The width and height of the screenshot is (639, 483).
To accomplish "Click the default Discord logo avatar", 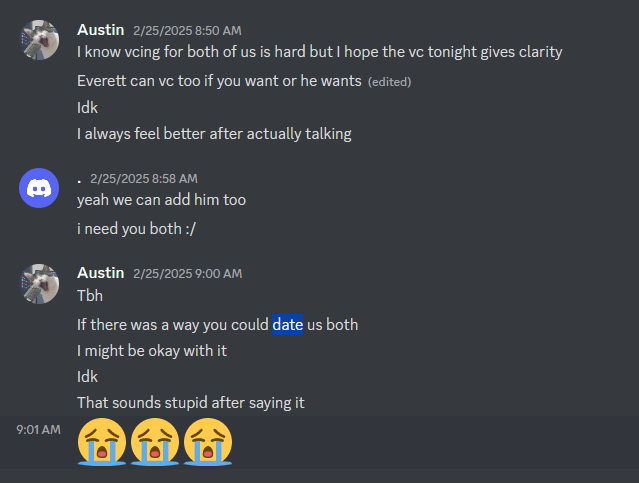I will click(x=39, y=188).
